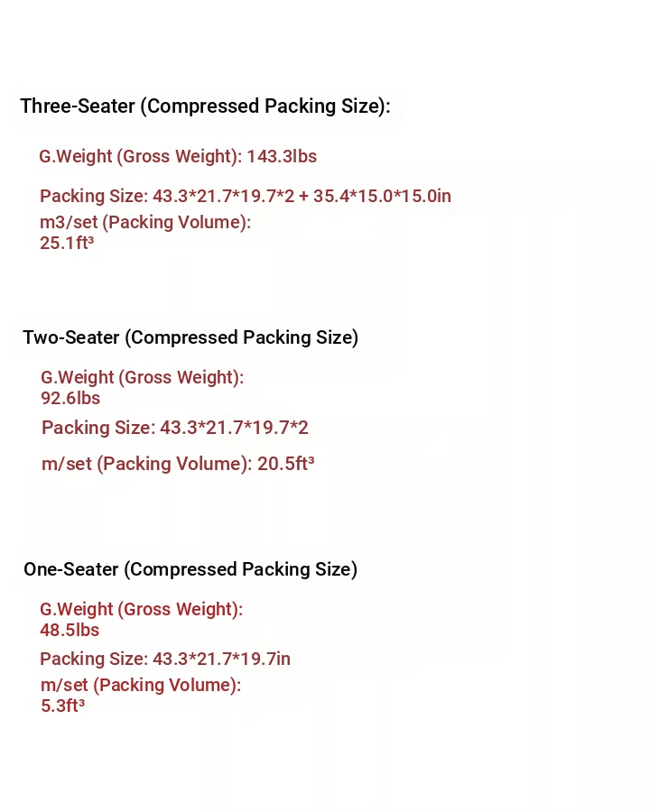Viewport: 650px width, 812px height.
Task: Click the One-Seater compressed packing size heading
Action: point(190,569)
